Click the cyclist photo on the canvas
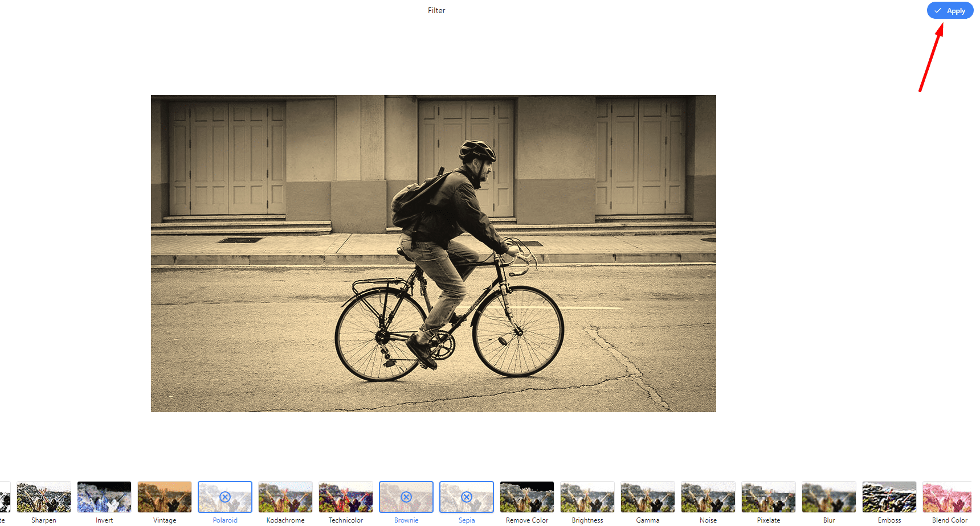This screenshot has height=526, width=980. (433, 253)
